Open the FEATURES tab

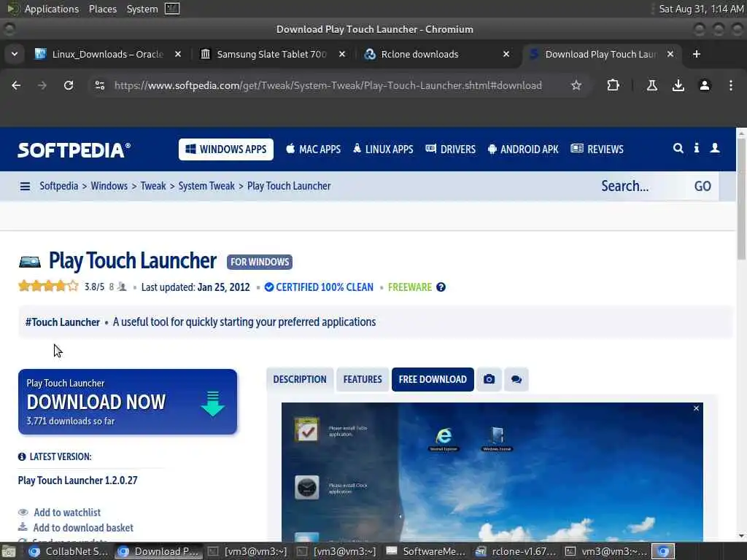coord(363,379)
